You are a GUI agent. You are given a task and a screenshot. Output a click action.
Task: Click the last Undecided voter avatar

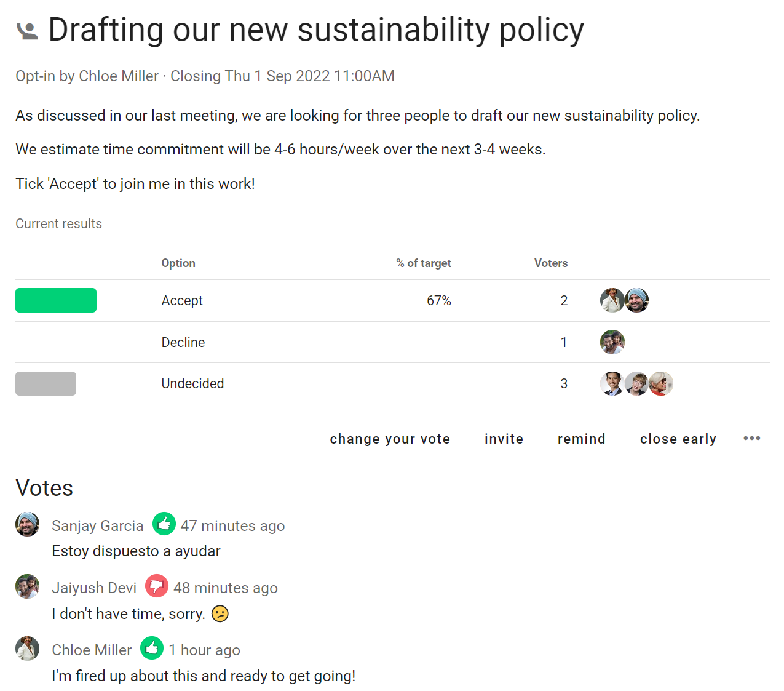(x=661, y=383)
